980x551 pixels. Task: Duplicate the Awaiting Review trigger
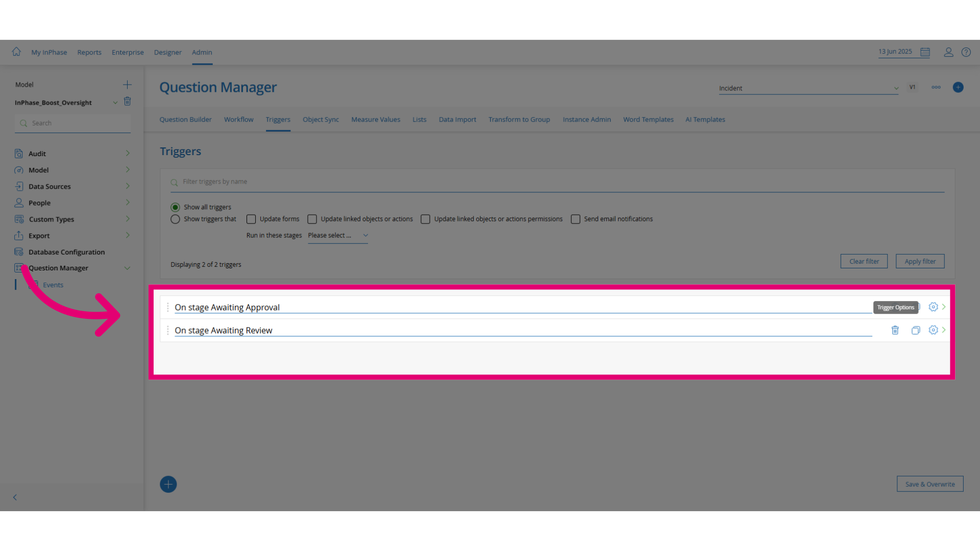916,330
